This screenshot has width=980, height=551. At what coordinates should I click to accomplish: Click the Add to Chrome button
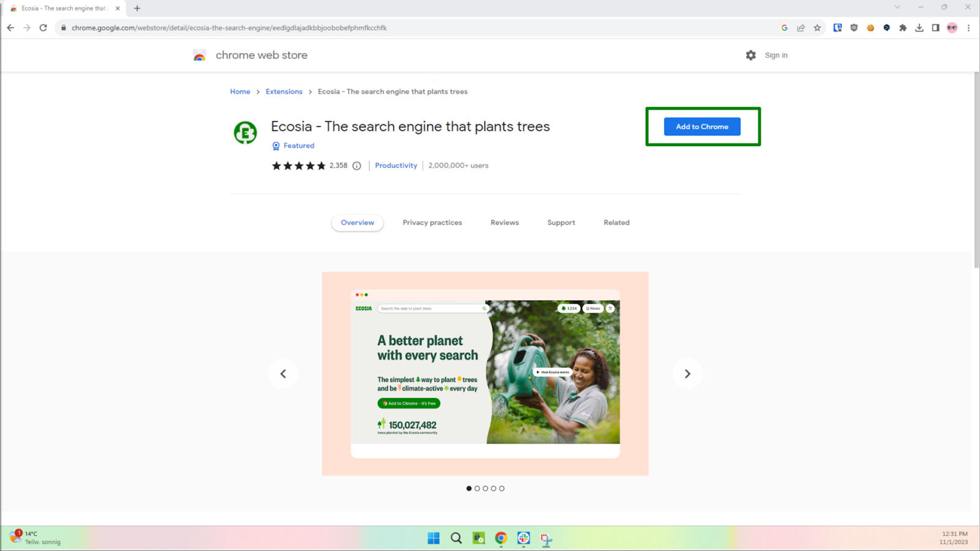coord(702,127)
